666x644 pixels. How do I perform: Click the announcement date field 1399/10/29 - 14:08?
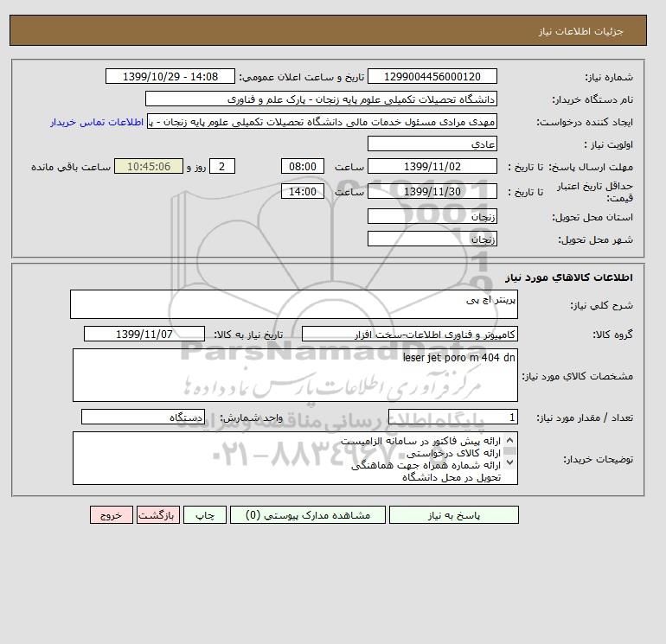(x=170, y=76)
